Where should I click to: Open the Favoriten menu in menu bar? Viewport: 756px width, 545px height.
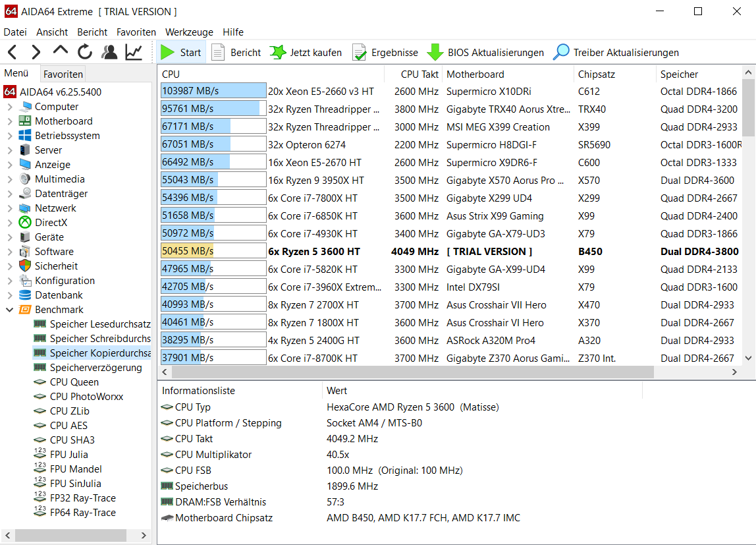coord(136,32)
